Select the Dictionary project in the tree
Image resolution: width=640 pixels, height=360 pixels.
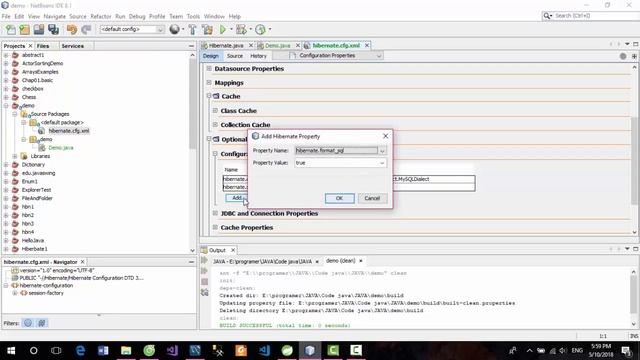33,165
